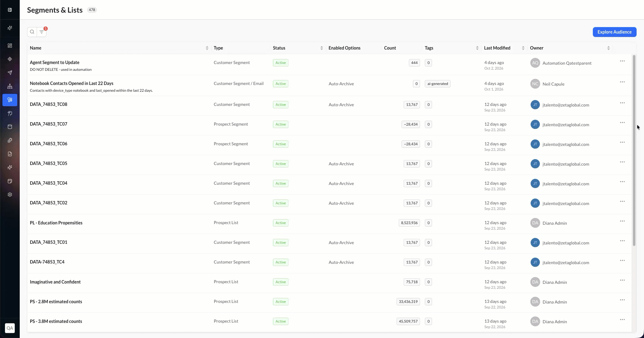Click the 8,523,936 count value
The image size is (644, 338).
409,223
